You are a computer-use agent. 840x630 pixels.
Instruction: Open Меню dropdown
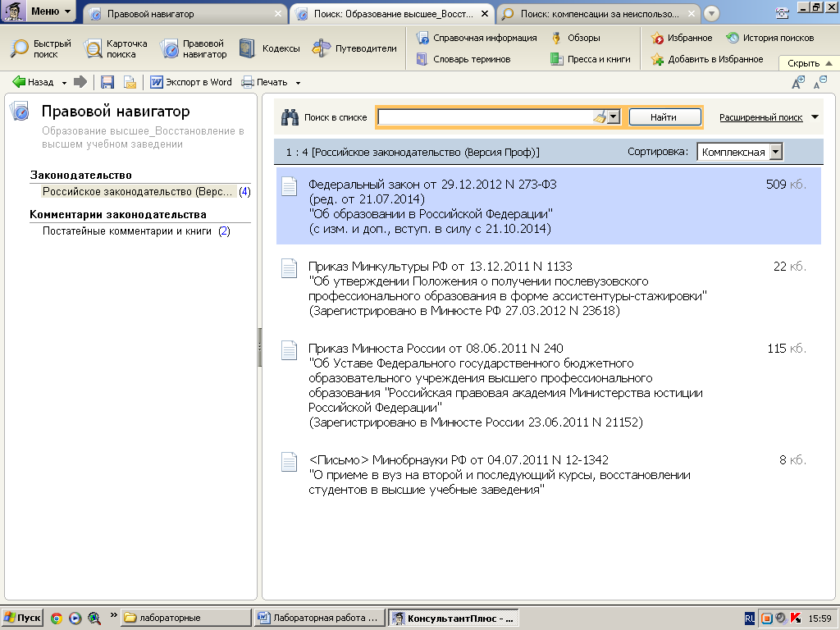38,11
